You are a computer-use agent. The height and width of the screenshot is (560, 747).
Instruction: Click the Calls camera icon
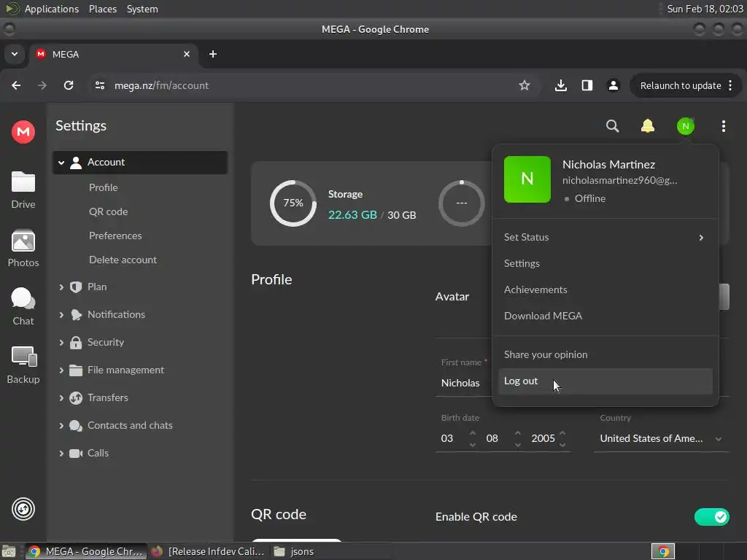point(76,454)
